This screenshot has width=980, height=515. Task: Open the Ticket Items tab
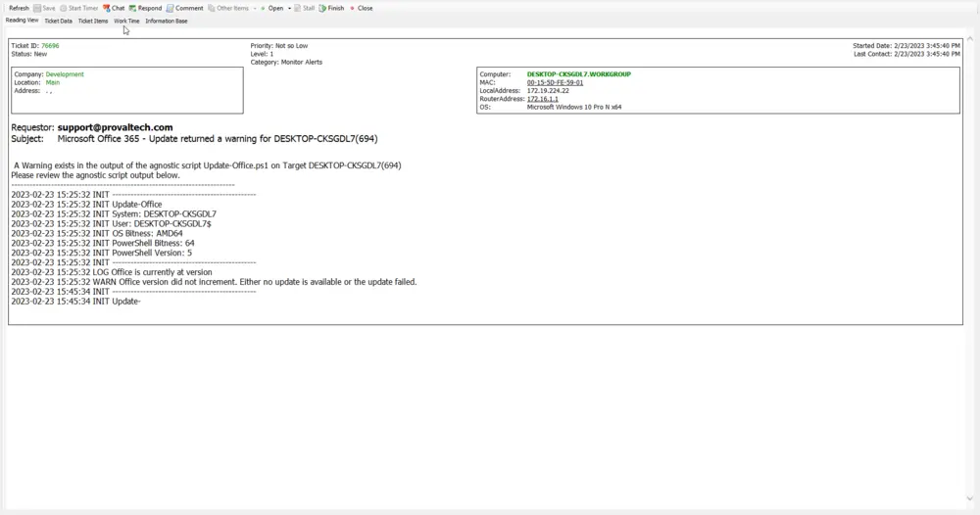pyautogui.click(x=93, y=21)
